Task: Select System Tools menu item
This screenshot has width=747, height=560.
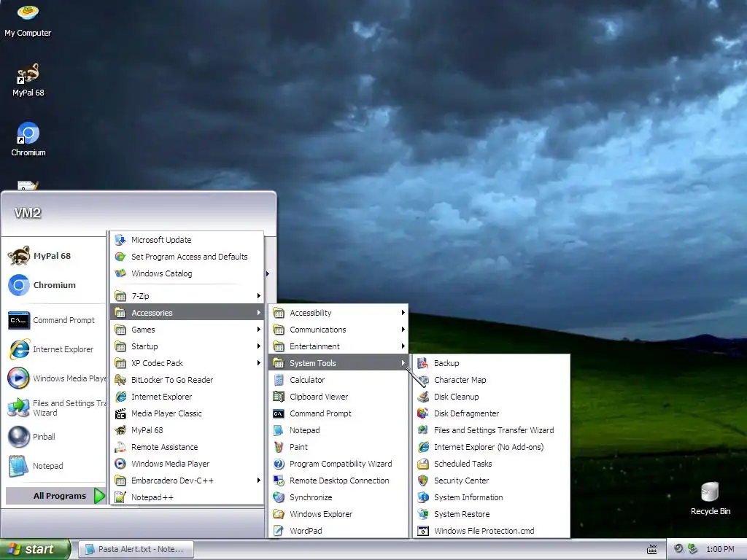Action: 338,363
